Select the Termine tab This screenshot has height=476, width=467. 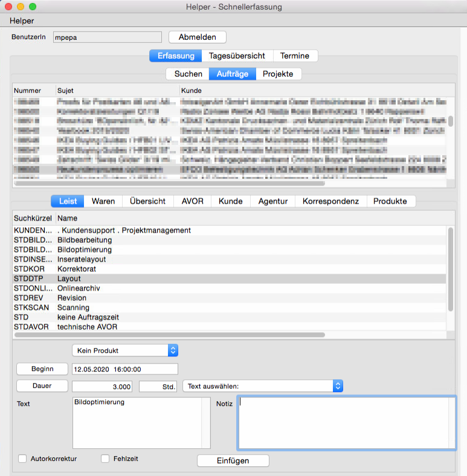coord(295,56)
